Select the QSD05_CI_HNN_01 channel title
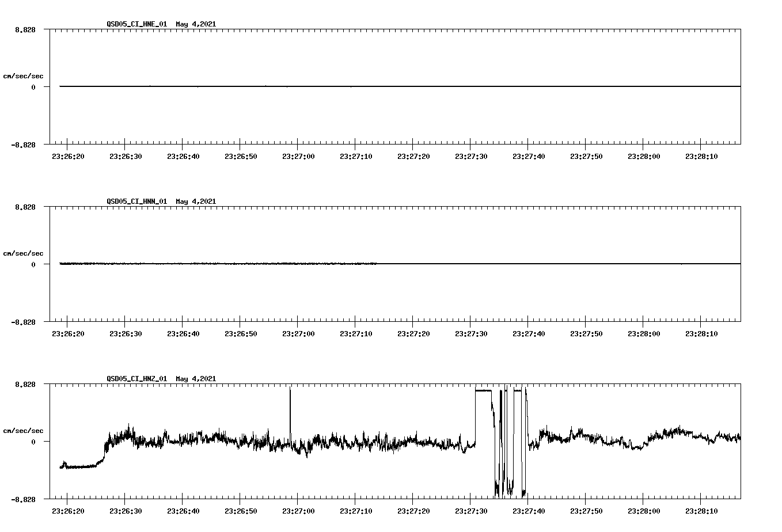782x532 pixels. [136, 202]
